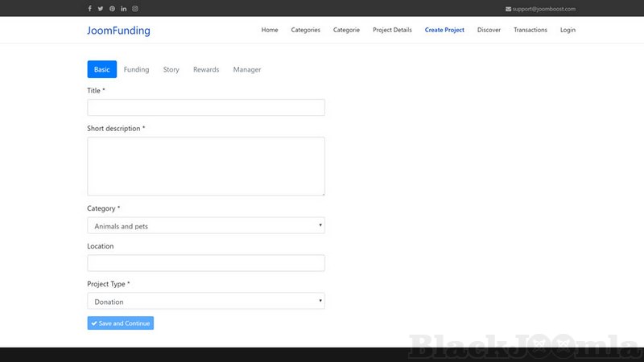This screenshot has height=362, width=644.
Task: Open the Twitter social icon
Action: tap(101, 9)
